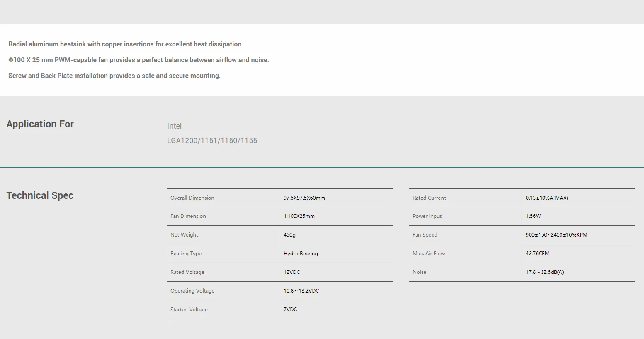The width and height of the screenshot is (644, 339).
Task: Select the 'Hydro Bearing' value cell
Action: point(301,254)
